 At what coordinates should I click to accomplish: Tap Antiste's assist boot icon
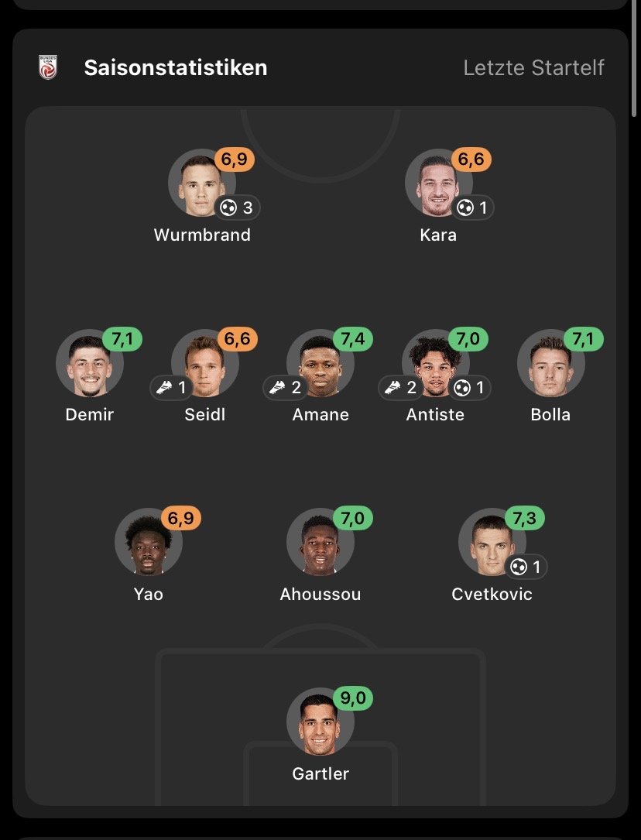coord(392,387)
